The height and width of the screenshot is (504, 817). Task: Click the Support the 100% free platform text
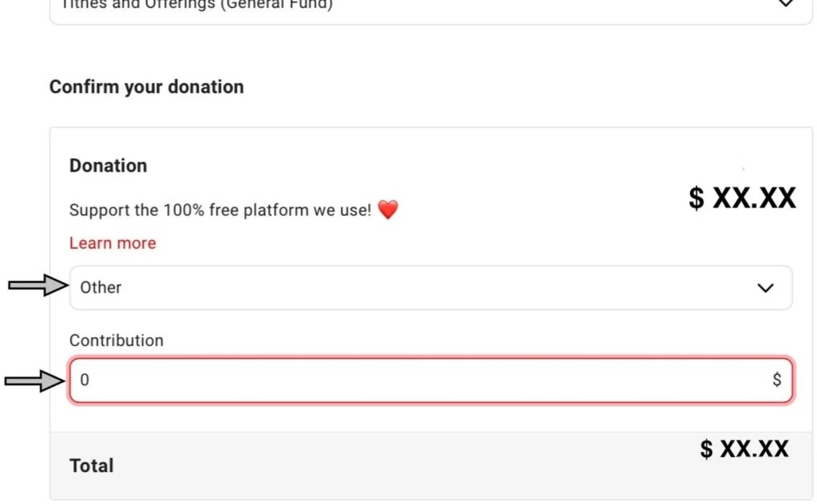220,211
